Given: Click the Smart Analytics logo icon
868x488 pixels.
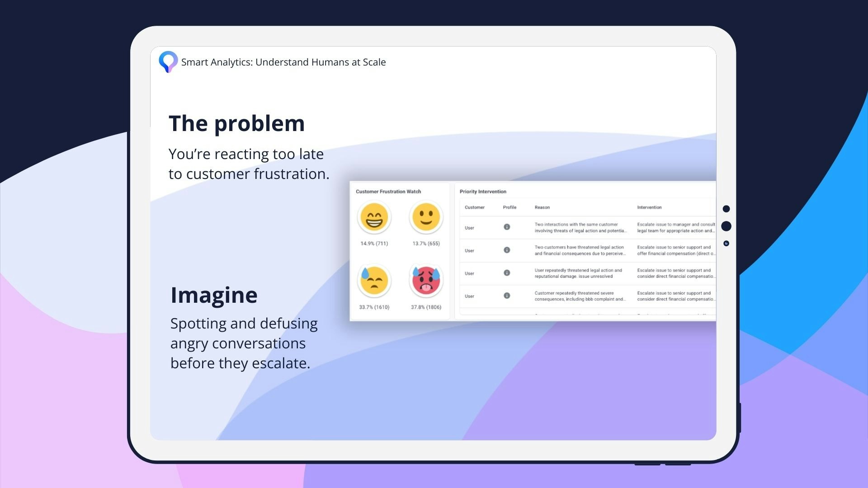Looking at the screenshot, I should click(168, 62).
